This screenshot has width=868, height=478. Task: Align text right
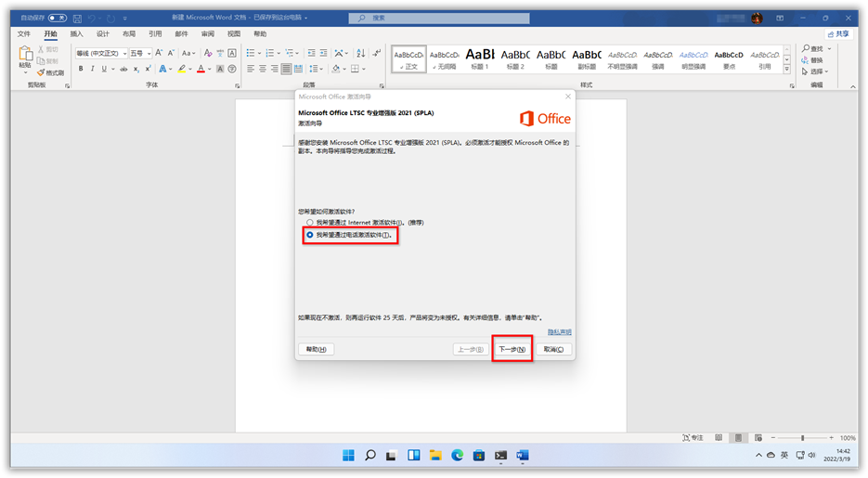[275, 70]
